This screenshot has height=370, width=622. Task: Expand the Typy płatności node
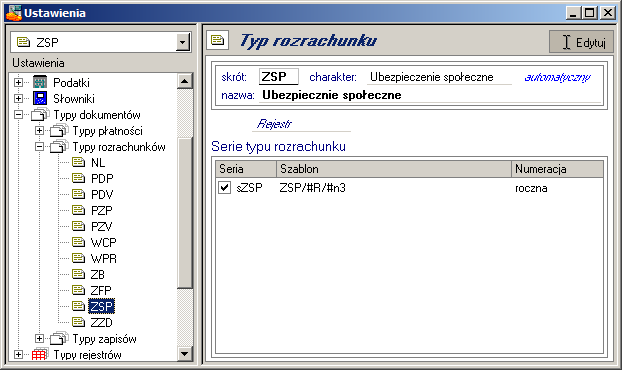[39, 130]
